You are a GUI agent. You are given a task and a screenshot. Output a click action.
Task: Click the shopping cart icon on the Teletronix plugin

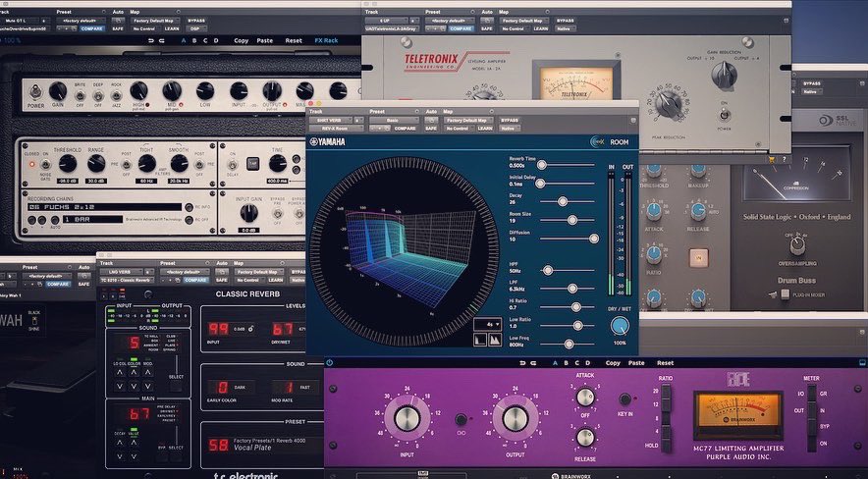(x=772, y=159)
